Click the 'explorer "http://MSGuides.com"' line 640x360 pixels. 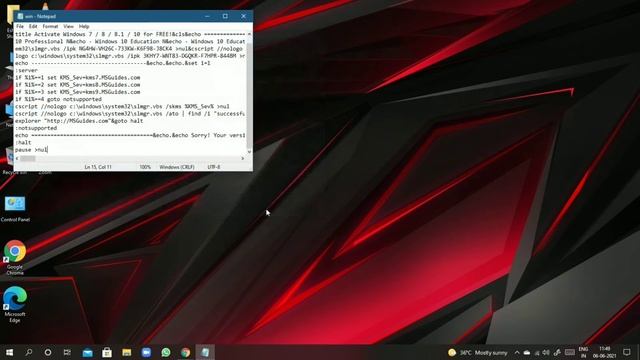point(79,121)
